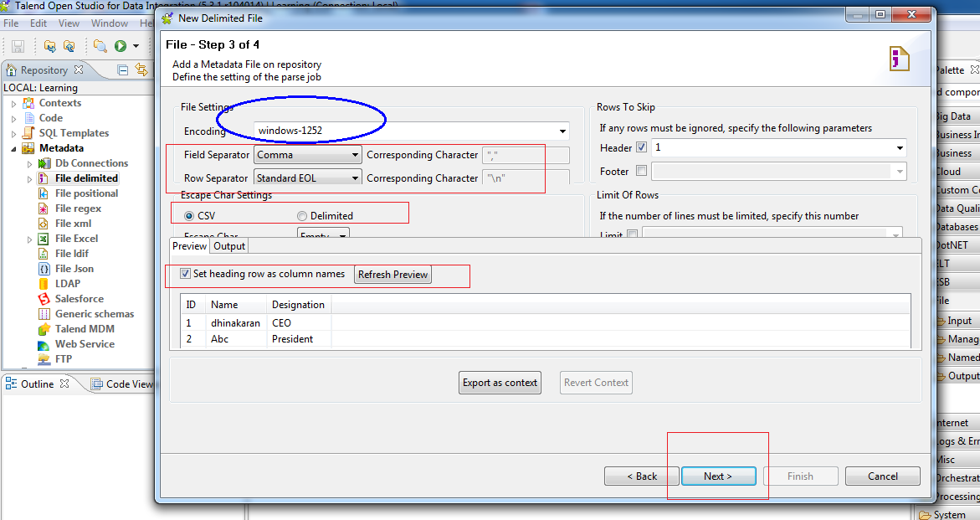Click the File regex icon

point(44,209)
